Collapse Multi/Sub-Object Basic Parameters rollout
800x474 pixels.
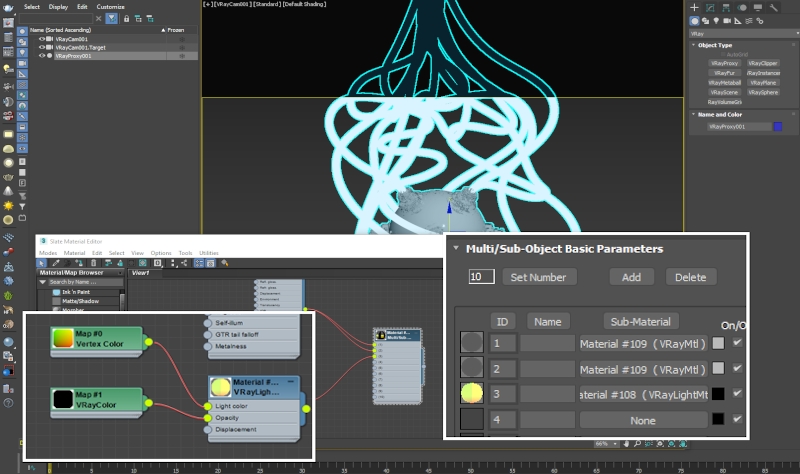click(456, 248)
